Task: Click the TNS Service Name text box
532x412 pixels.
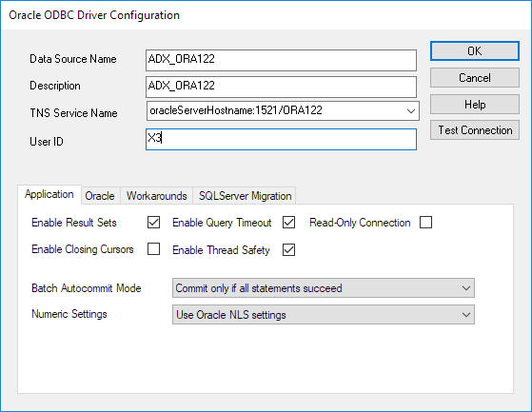Action: tap(275, 110)
